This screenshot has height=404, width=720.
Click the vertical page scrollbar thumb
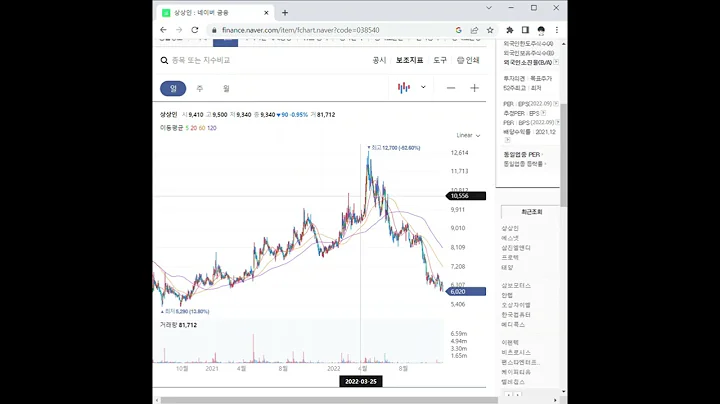(563, 154)
